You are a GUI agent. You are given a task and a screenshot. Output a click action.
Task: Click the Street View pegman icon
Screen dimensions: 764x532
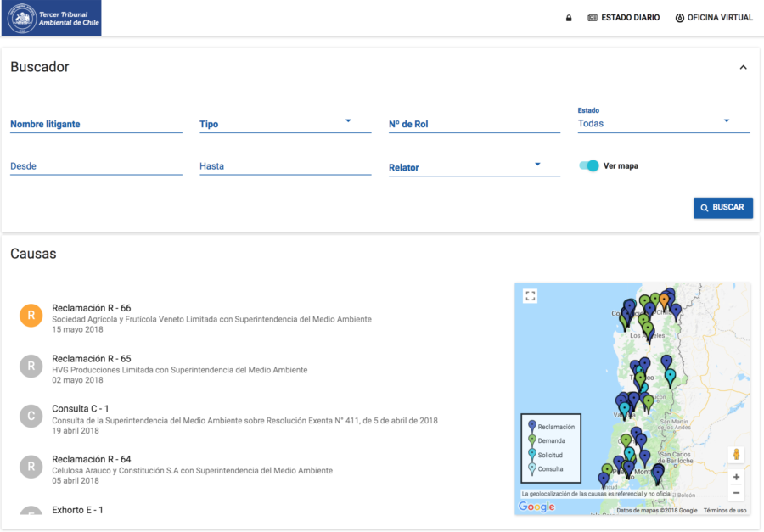point(736,455)
